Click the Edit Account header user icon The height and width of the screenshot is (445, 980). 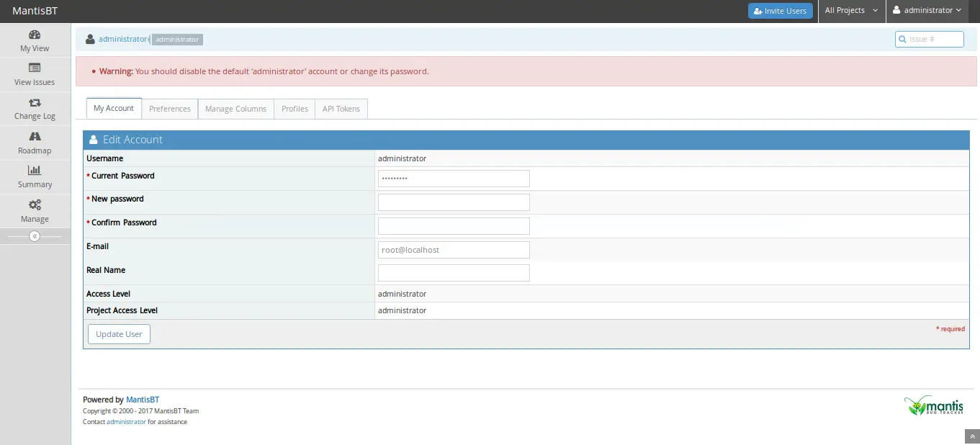pyautogui.click(x=94, y=140)
